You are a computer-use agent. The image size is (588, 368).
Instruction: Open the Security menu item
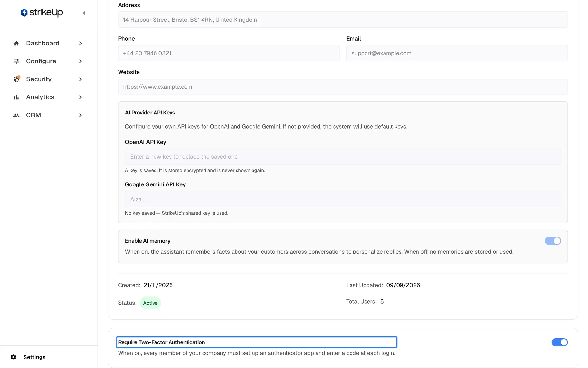49,79
